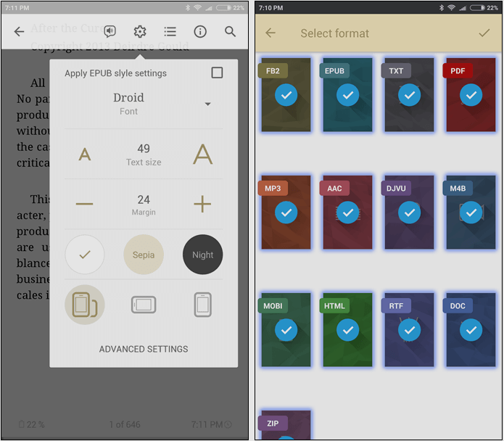504x441 pixels.
Task: Toggle ZIP format card
Action: [x=286, y=425]
